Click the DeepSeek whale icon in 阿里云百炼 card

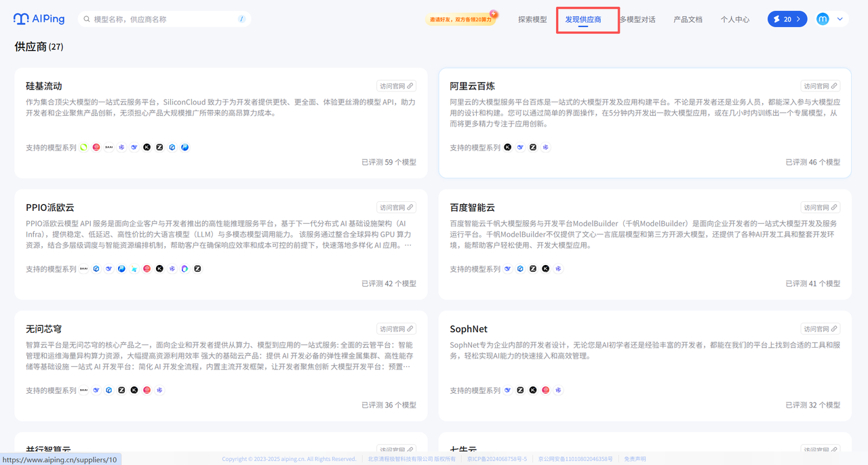pos(520,147)
